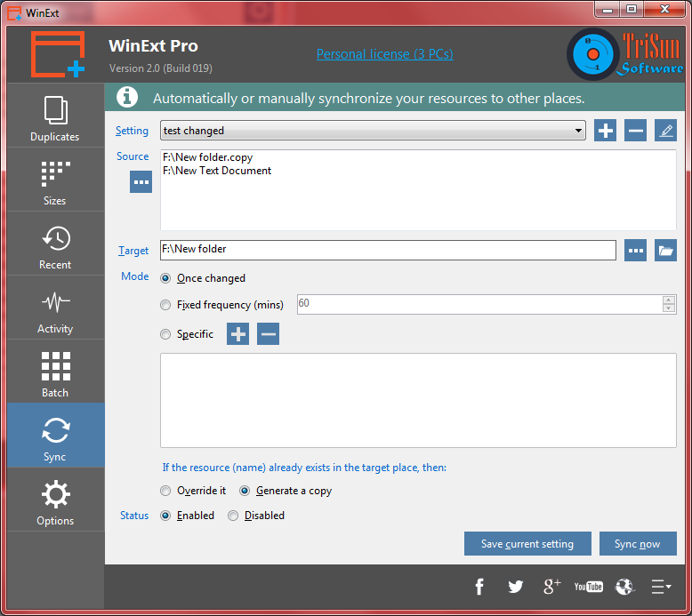Click the frequency minutes field showing 60
Screen dimensions: 692x616
click(479, 304)
